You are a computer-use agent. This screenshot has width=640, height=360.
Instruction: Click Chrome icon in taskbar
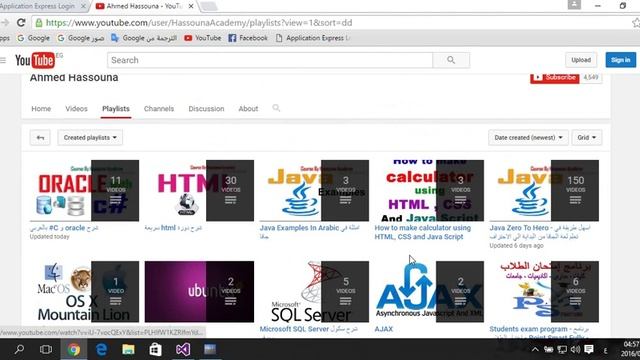(x=74, y=349)
